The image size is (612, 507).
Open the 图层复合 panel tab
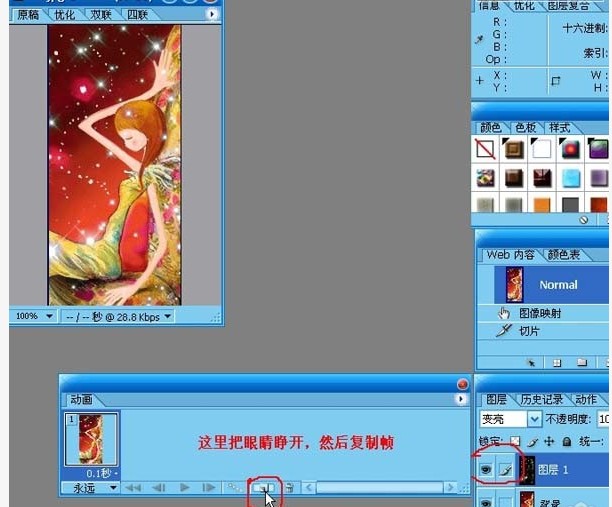pyautogui.click(x=569, y=5)
